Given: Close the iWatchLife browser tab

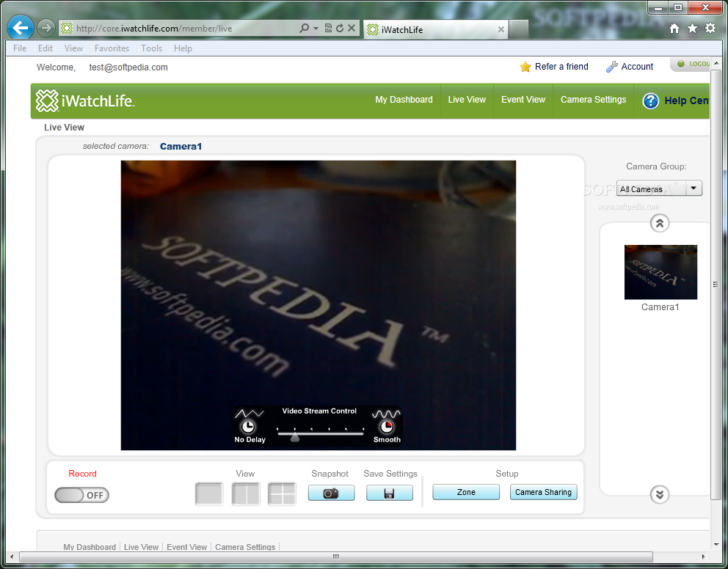Looking at the screenshot, I should (x=501, y=29).
